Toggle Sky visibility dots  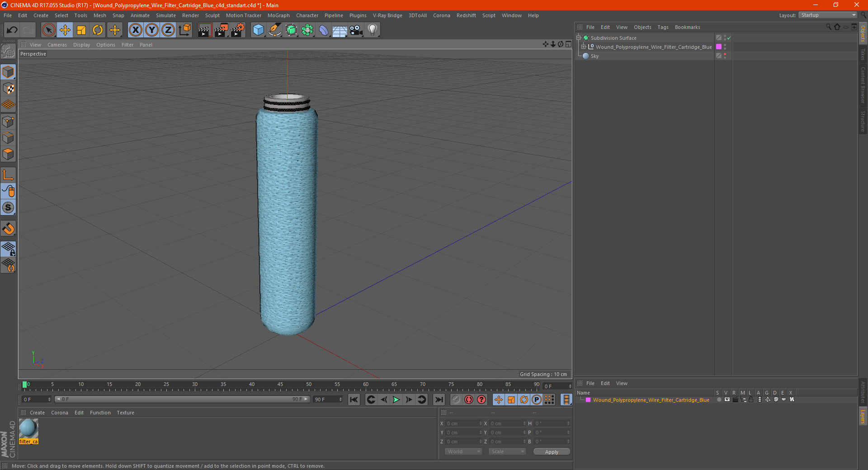(725, 56)
